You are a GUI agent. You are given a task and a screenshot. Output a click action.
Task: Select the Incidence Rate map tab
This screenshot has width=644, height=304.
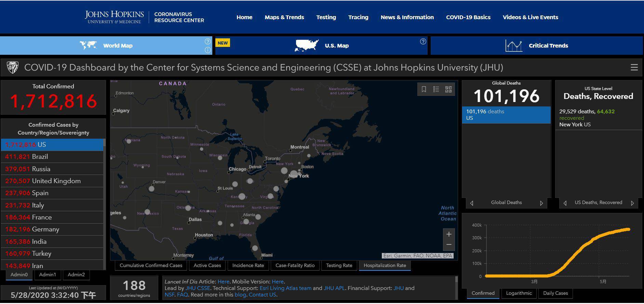tap(248, 265)
